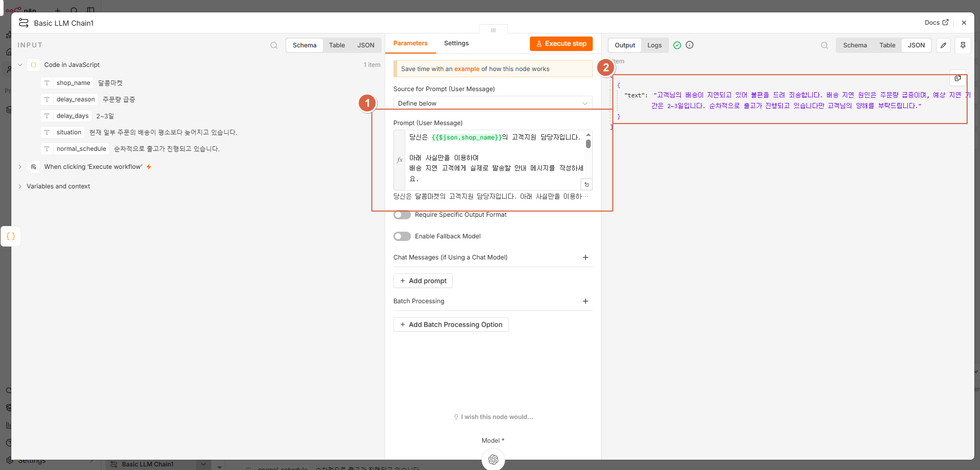The height and width of the screenshot is (470, 980).
Task: Toggle Enable Fallback Model switch
Action: tap(402, 236)
